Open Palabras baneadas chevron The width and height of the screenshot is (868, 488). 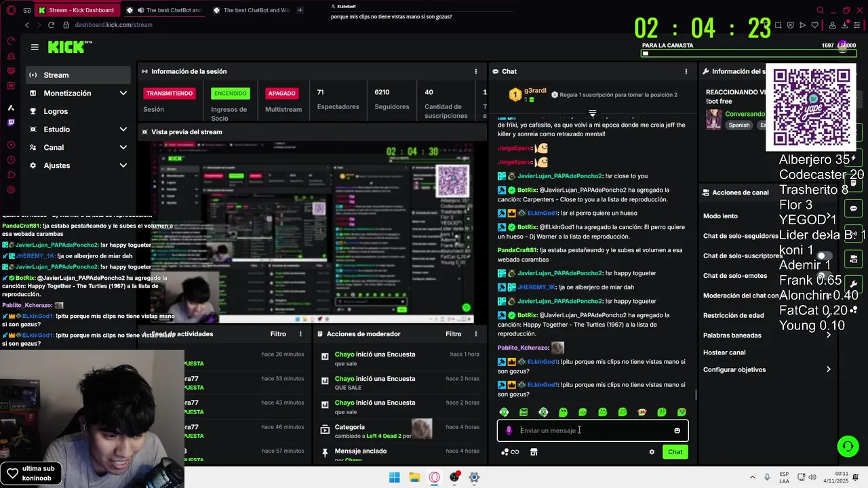click(828, 335)
